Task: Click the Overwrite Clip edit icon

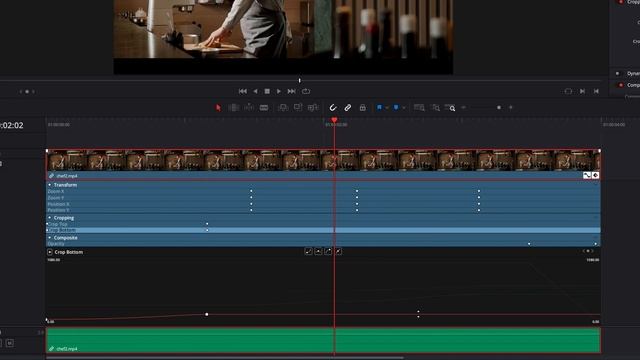Action: pos(298,108)
